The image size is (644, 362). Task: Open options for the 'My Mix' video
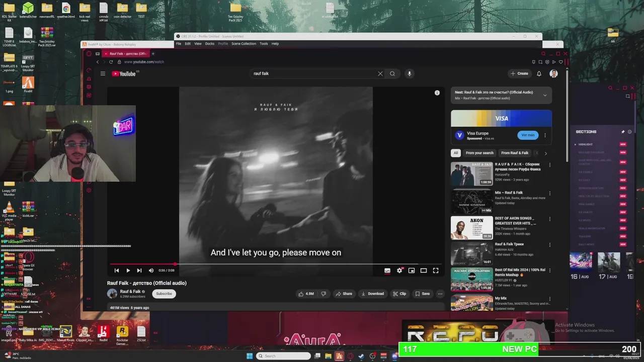click(549, 299)
